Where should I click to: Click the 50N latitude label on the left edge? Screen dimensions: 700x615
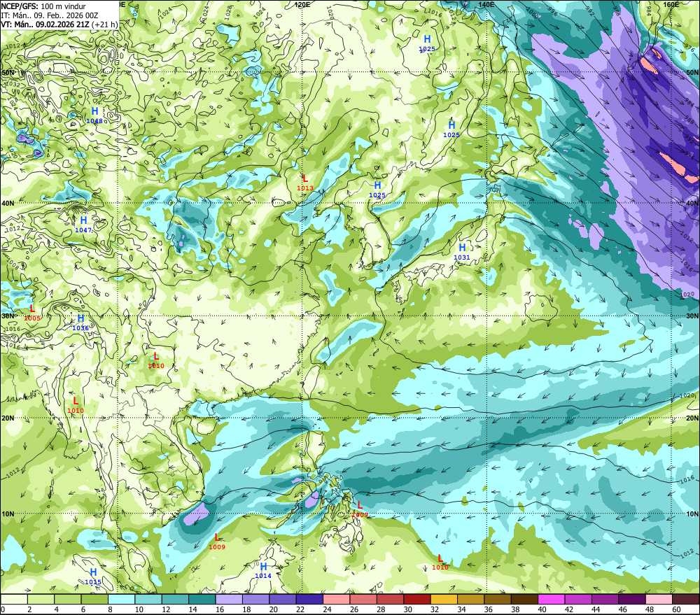(8, 72)
